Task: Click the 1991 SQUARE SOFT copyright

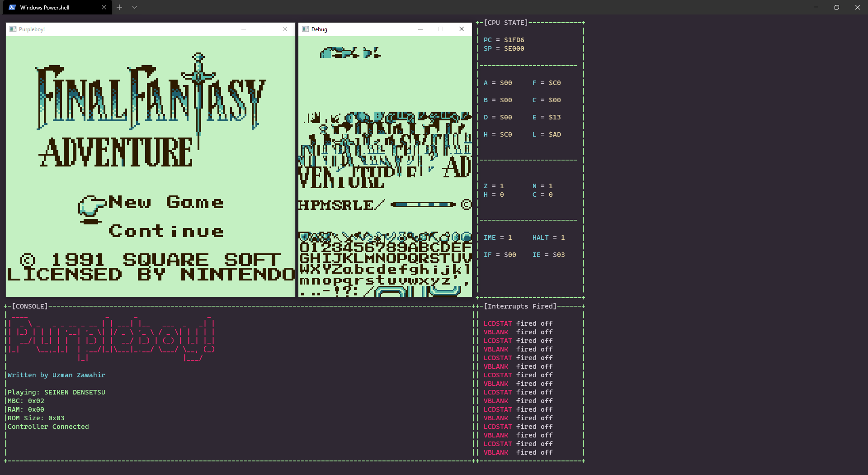Action: click(151, 260)
